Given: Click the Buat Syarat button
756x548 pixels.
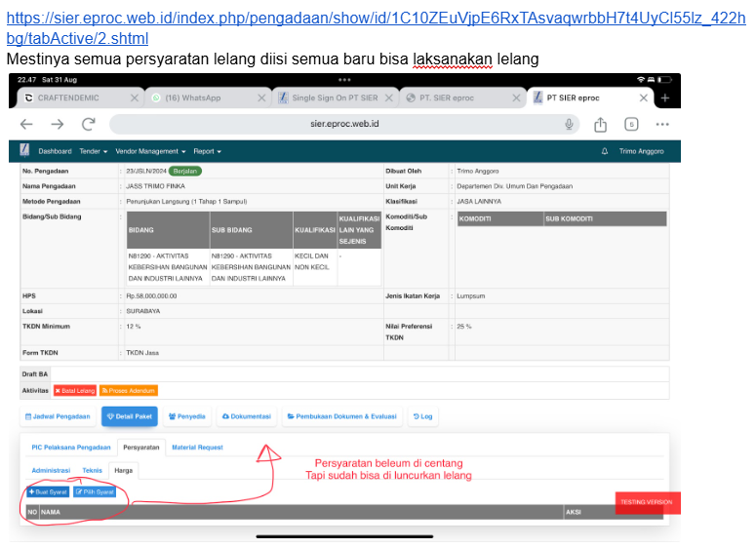Looking at the screenshot, I should click(48, 491).
